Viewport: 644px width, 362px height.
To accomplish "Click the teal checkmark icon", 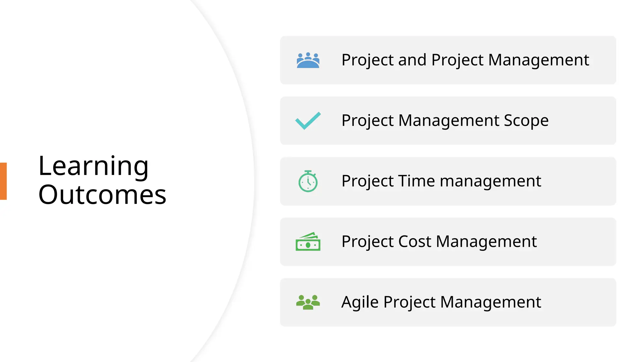I will 308,121.
